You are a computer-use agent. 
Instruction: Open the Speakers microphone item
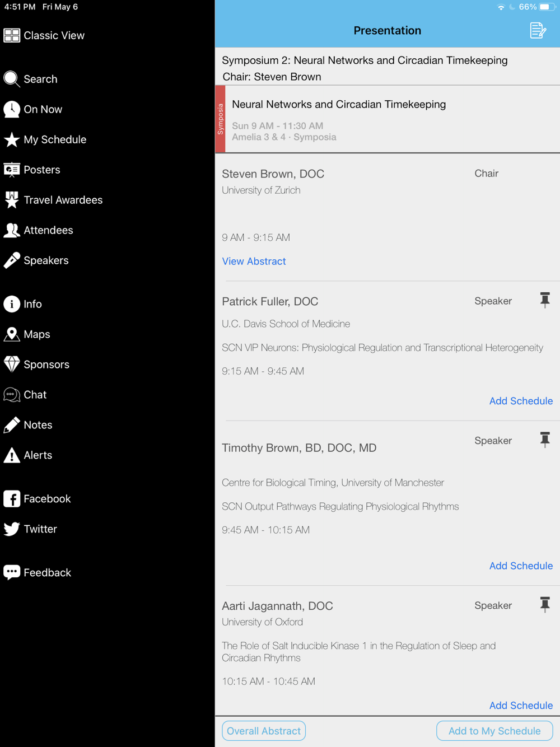click(36, 260)
